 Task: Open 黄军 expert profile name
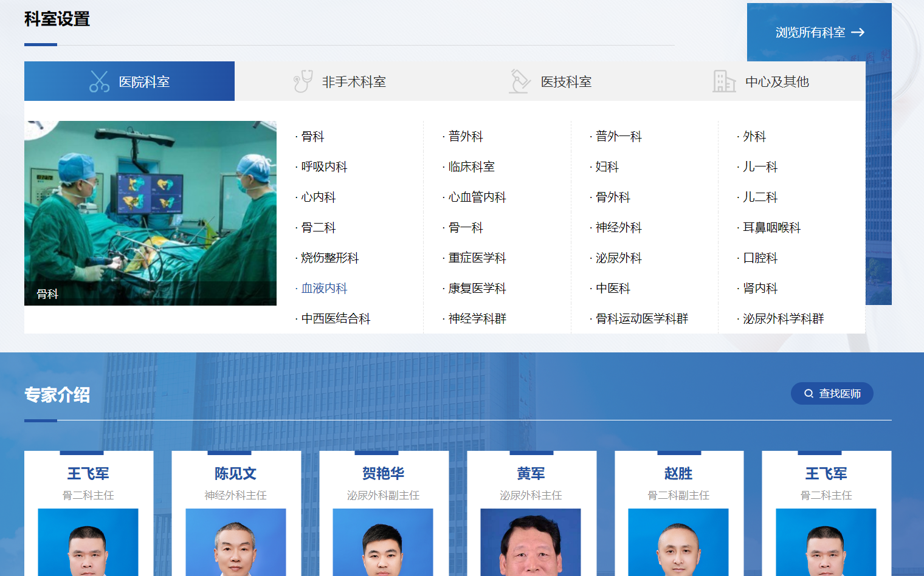[531, 473]
